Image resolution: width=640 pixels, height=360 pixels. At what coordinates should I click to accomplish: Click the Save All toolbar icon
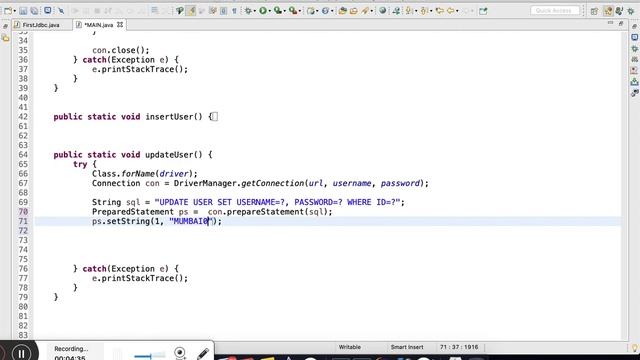point(34,11)
